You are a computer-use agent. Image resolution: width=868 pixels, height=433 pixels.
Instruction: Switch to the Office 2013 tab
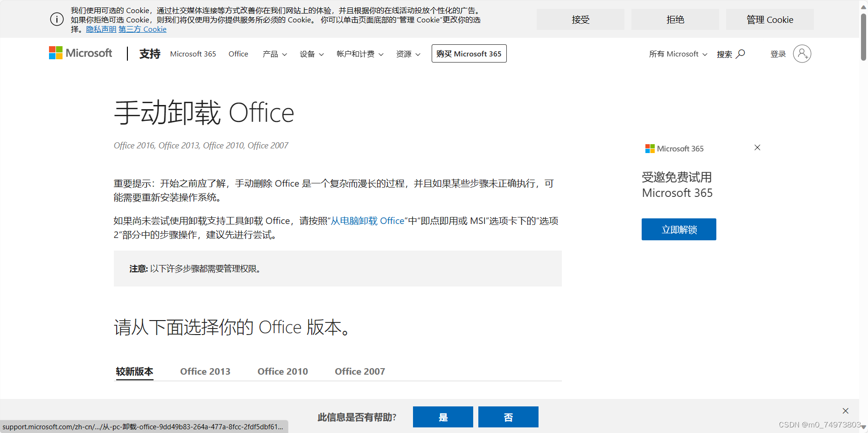point(205,371)
